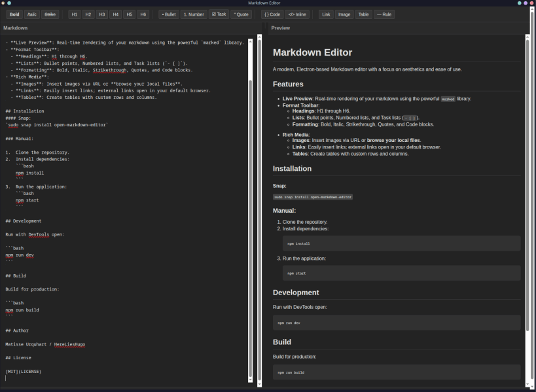Image resolution: width=536 pixels, height=392 pixels.
Task: Click the 'npm install' code block in Preview
Action: pyautogui.click(x=402, y=243)
